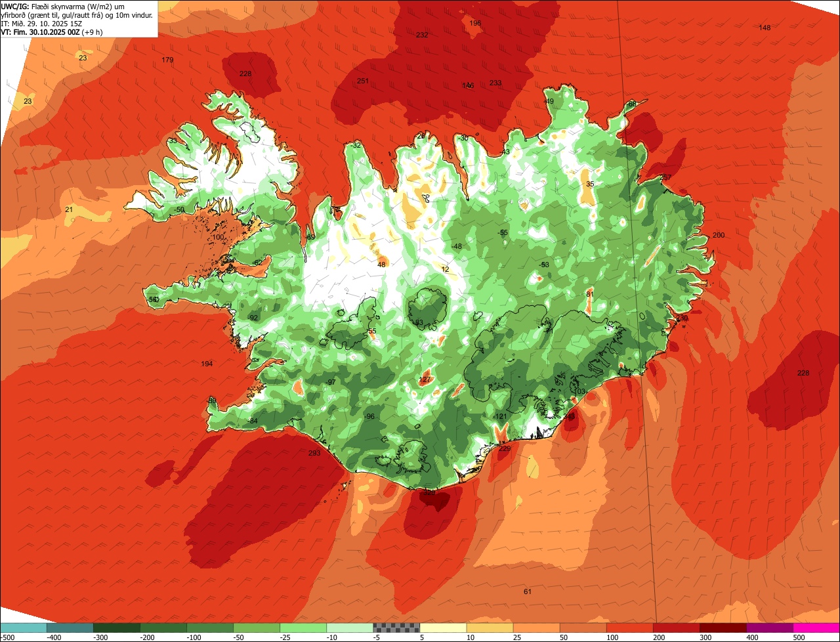The width and height of the screenshot is (840, 642).
Task: Click the value -83 inside the central glacier outline
Action: tap(418, 322)
